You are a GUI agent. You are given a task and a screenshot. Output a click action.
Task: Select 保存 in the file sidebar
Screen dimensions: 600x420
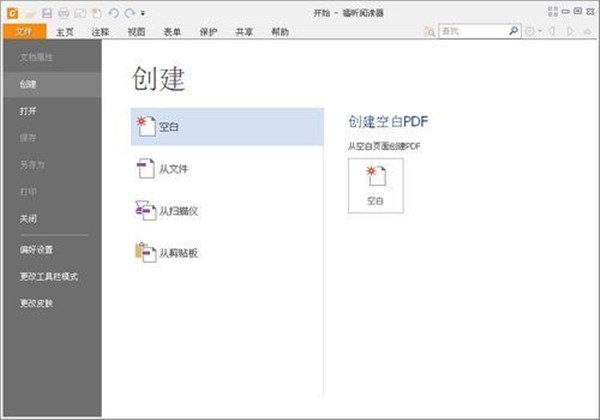(28, 138)
